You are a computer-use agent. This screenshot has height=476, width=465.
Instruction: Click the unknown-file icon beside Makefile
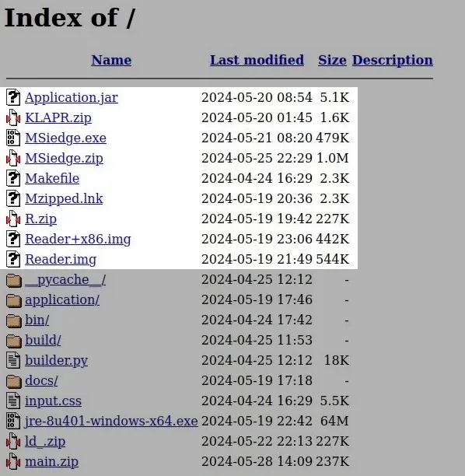pos(13,178)
